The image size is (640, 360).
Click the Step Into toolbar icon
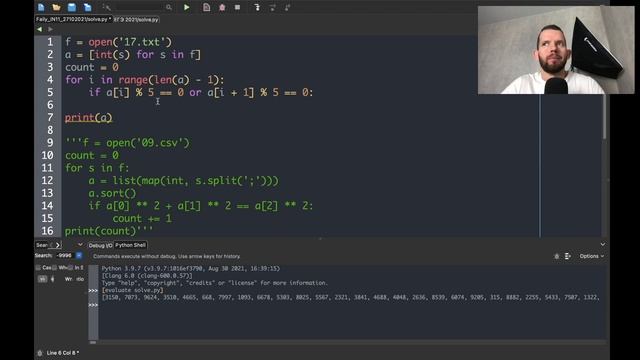257,7
